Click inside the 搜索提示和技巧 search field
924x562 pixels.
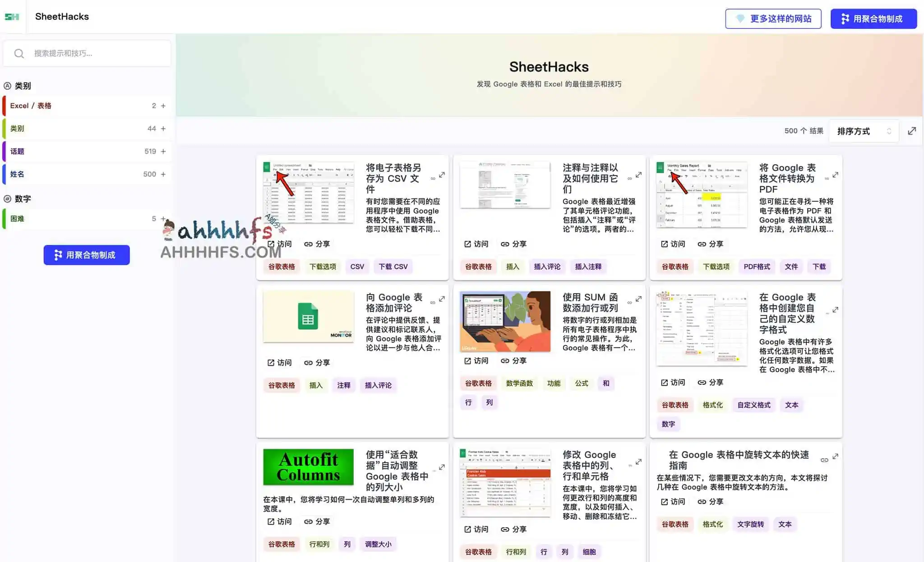(x=90, y=53)
